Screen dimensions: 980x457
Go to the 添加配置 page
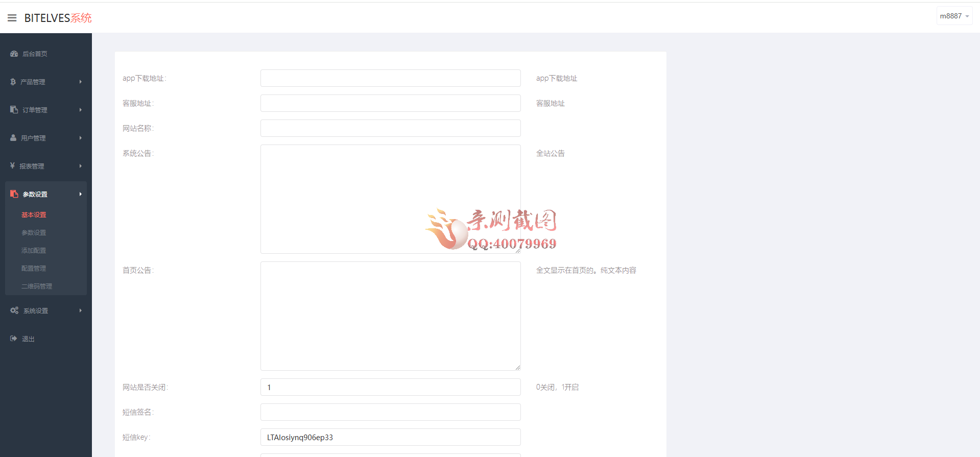tap(34, 251)
